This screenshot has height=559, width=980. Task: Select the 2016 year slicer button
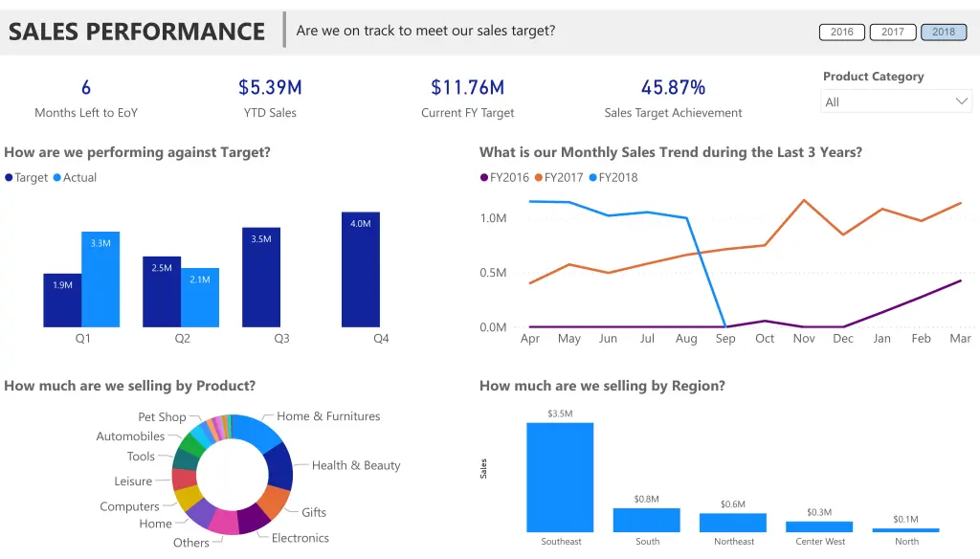tap(842, 32)
